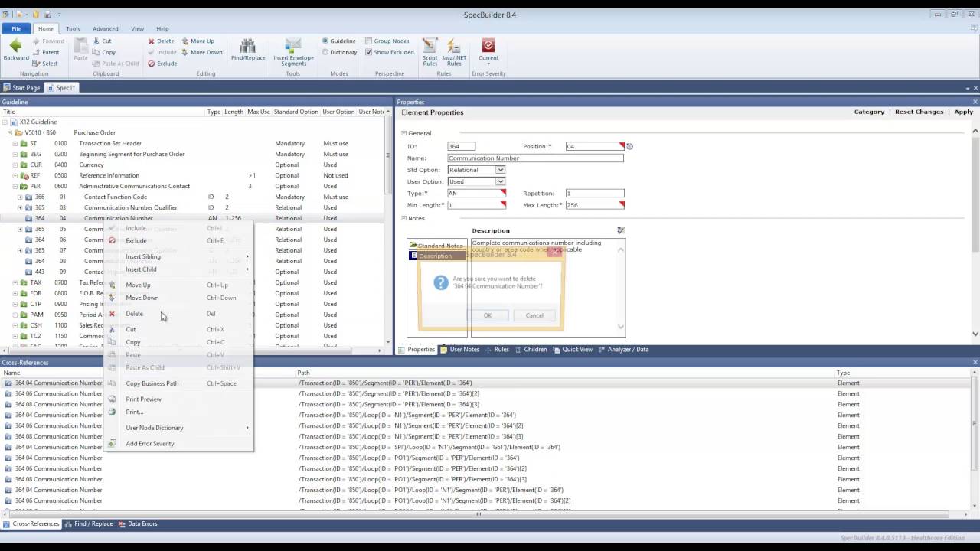980x551 pixels.
Task: Click Move Up in the ribbon
Action: [x=198, y=41]
